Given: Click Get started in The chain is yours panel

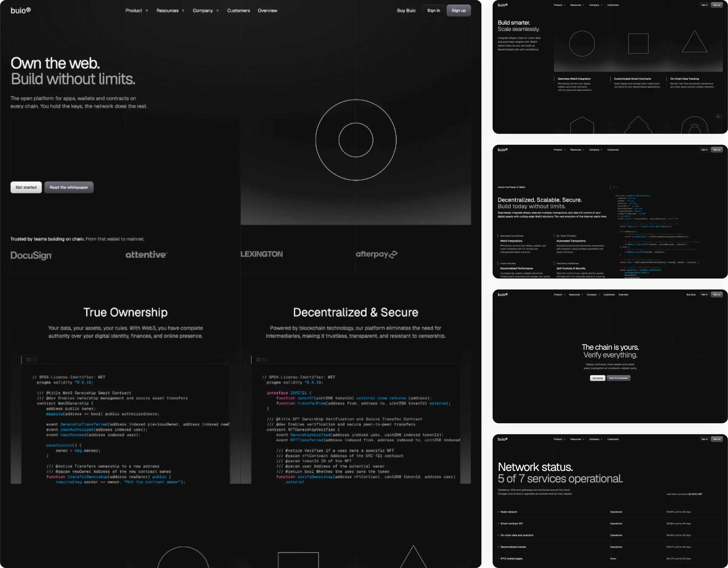Looking at the screenshot, I should 598,378.
